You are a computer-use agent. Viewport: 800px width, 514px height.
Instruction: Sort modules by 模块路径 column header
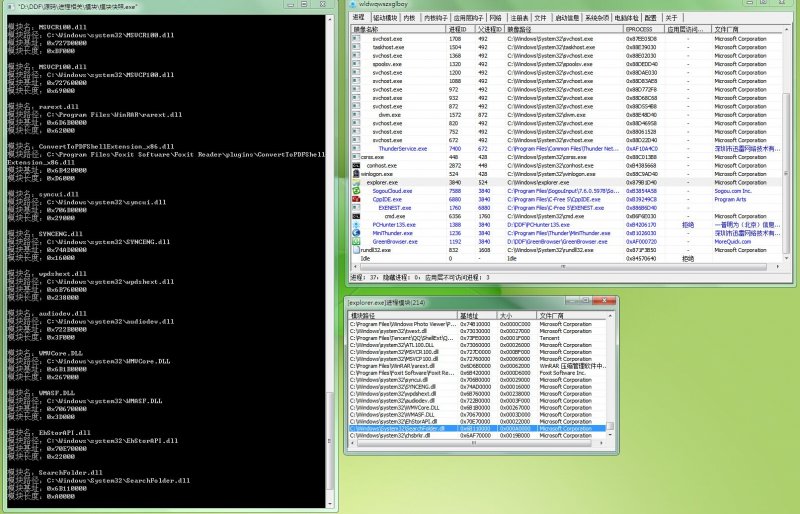[x=403, y=316]
